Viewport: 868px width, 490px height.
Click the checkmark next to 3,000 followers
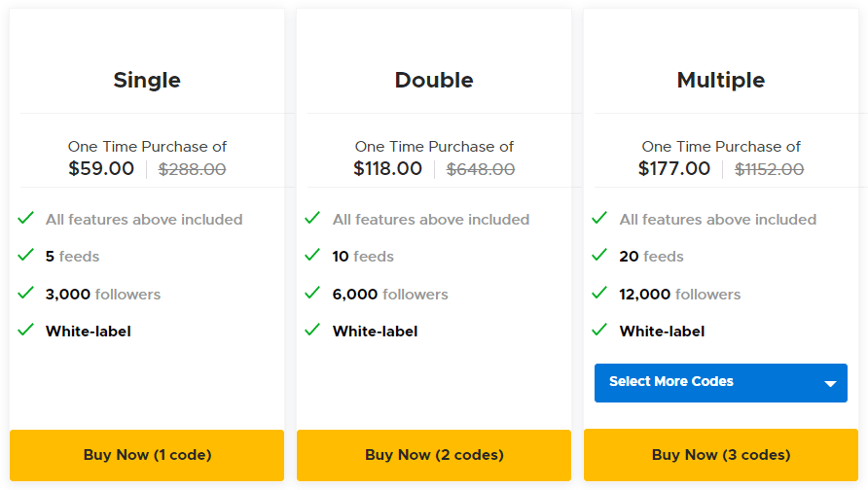pyautogui.click(x=26, y=293)
